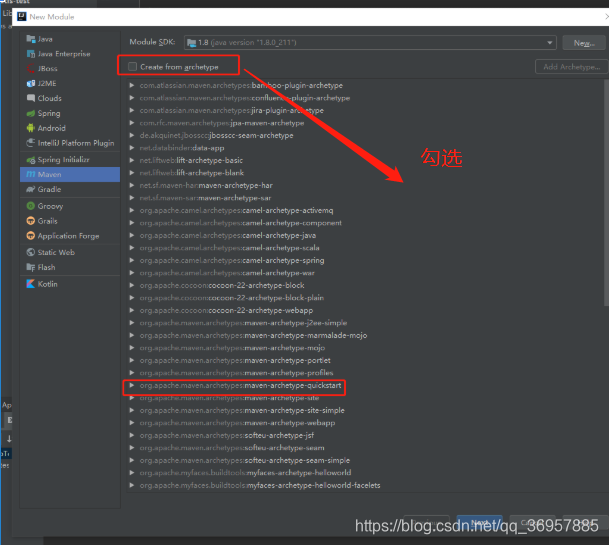Screen dimensions: 609x545
Task: Select camel-archetype-scala row
Action: (x=230, y=247)
